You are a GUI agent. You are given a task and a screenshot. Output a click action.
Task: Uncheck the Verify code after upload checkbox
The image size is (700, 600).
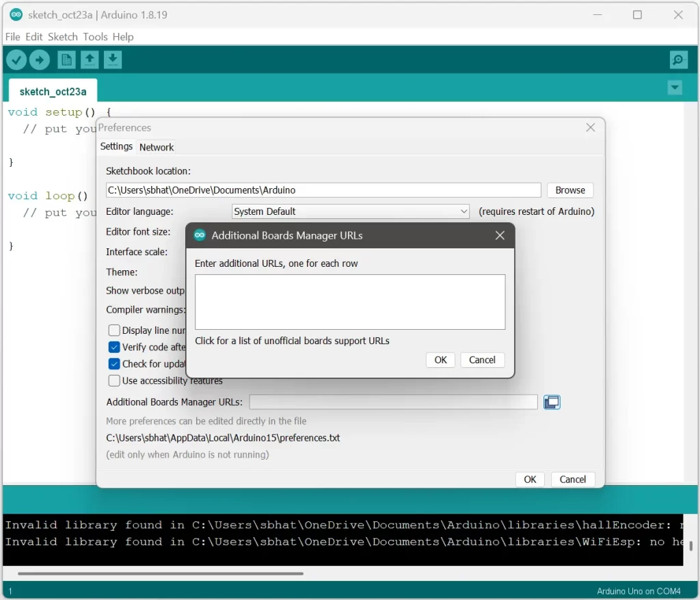tap(114, 347)
